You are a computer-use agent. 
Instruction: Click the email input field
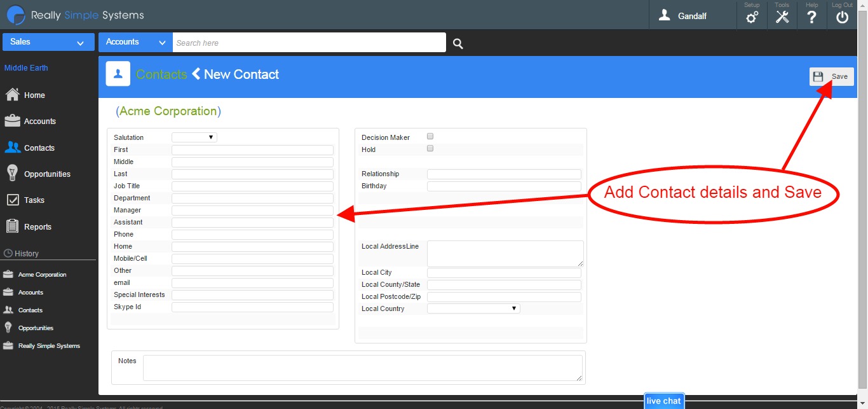tap(252, 283)
